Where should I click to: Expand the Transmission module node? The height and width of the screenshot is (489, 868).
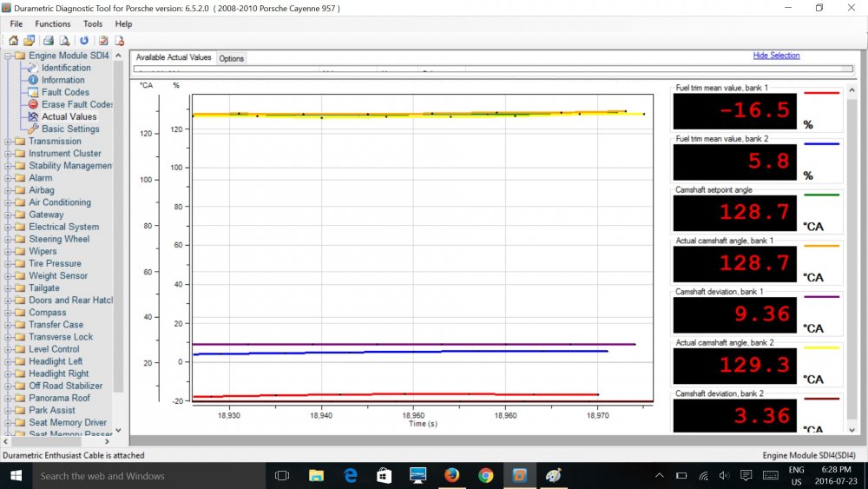pos(8,142)
